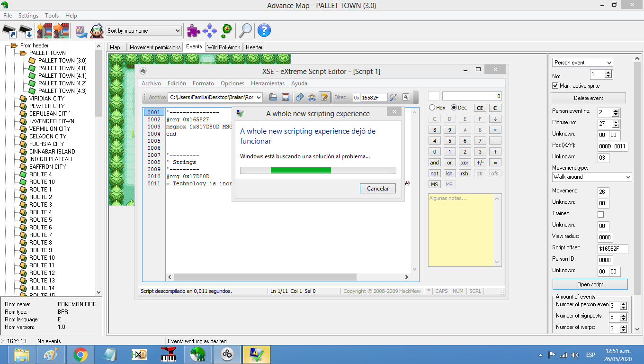Open the Sort by map name dropdown
Screen dimensions: 644x364
(x=143, y=31)
